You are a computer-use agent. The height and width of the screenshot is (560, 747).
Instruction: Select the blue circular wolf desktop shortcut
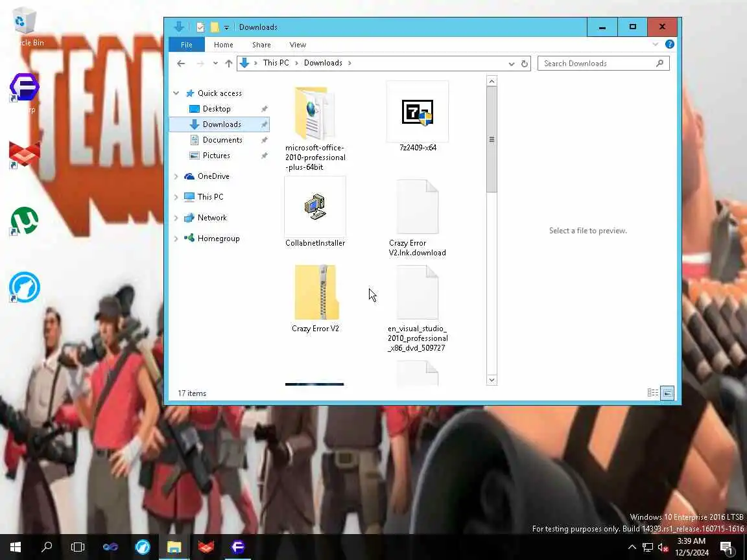click(24, 287)
